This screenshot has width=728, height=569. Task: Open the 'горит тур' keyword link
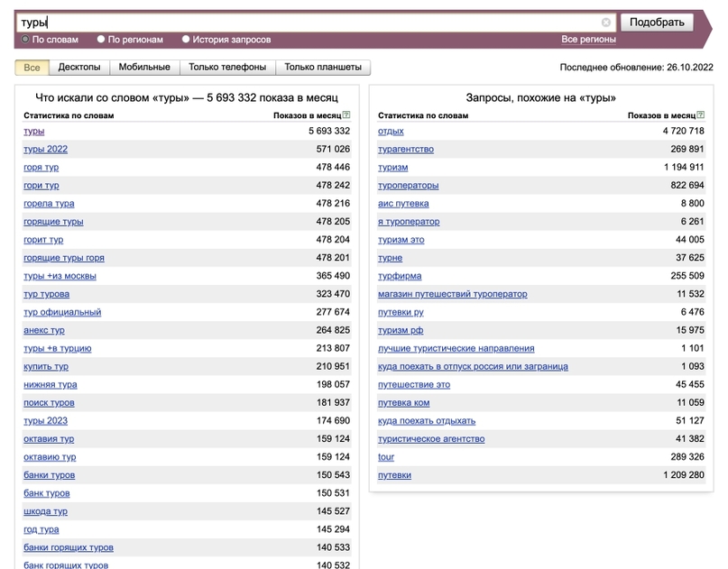(x=43, y=240)
